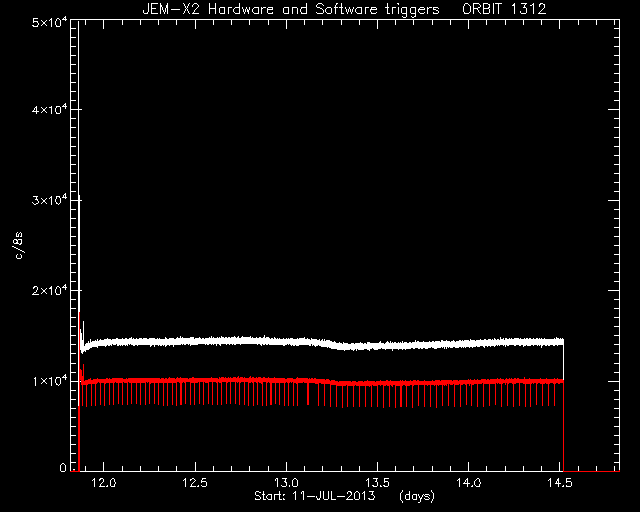Click the 13.5 x-axis tick label
This screenshot has height=512, width=640.
click(x=378, y=483)
